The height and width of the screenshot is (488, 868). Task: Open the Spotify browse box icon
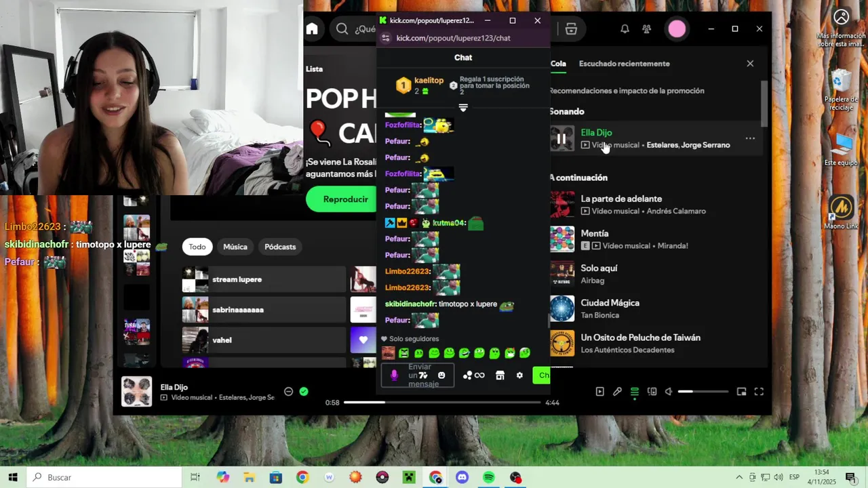[x=571, y=28]
